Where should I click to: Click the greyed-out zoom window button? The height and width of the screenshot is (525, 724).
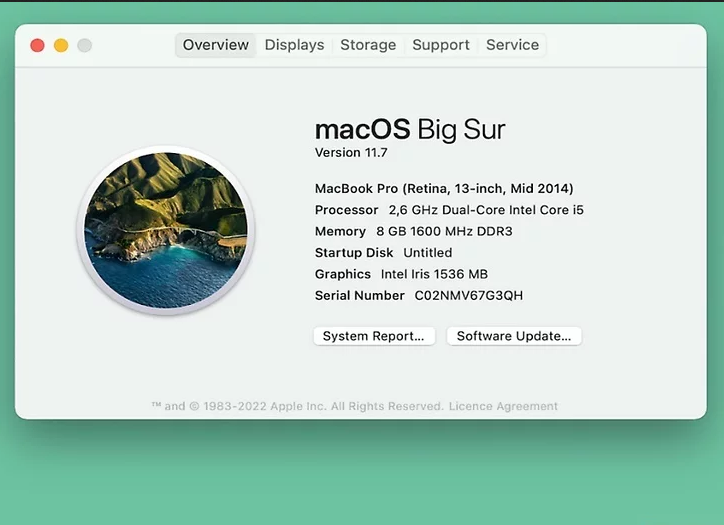pyautogui.click(x=84, y=46)
